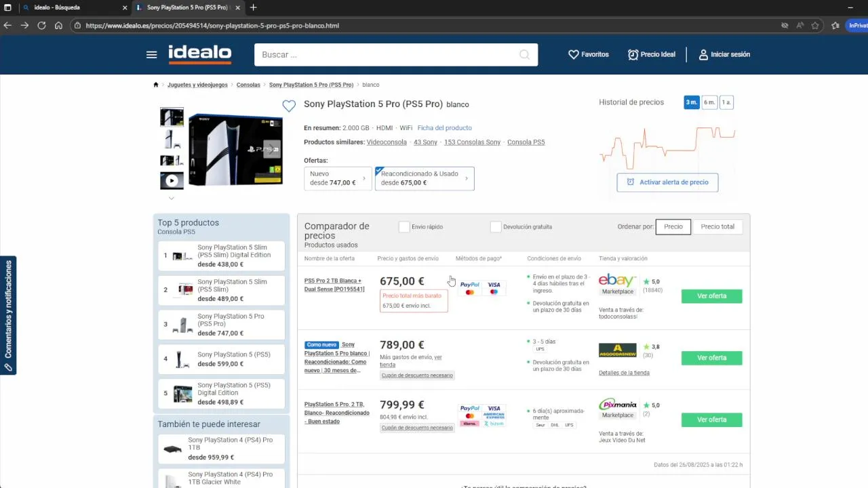The height and width of the screenshot is (488, 868).
Task: Click Ver oferta for the 789,00 € offer
Action: pyautogui.click(x=711, y=358)
